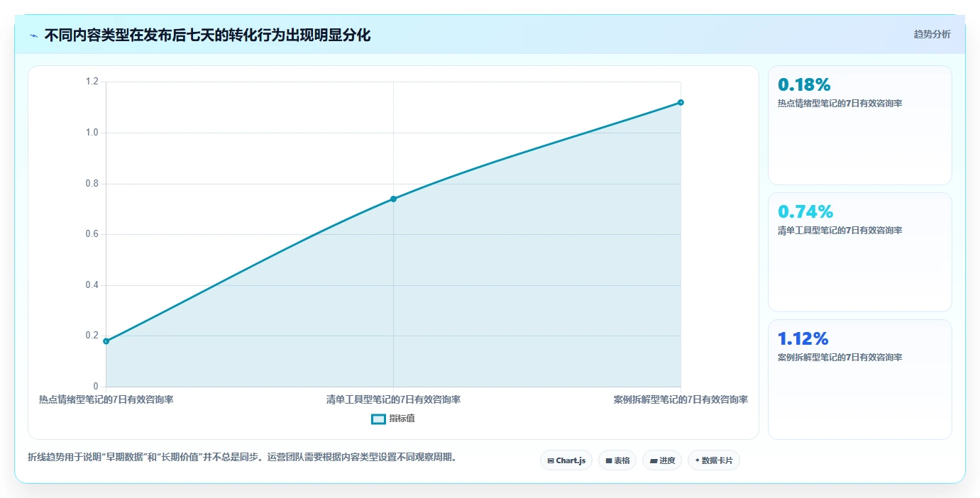980x498 pixels.
Task: Toggle the 指标值 legend item
Action: 393,419
